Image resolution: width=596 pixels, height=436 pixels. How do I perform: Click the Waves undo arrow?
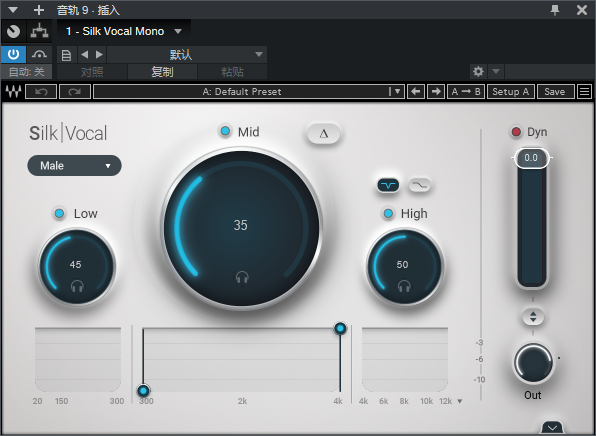point(41,92)
